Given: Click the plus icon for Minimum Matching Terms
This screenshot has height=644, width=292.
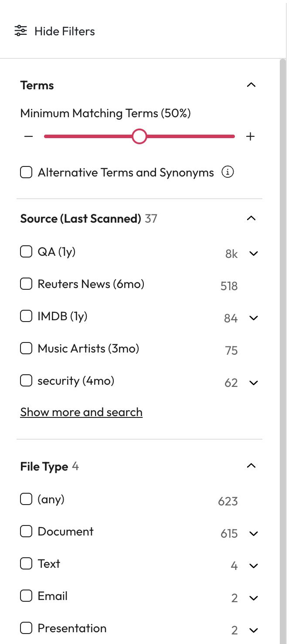Looking at the screenshot, I should [x=250, y=136].
